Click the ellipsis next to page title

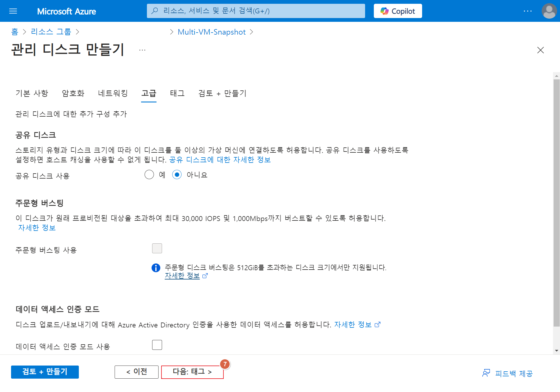click(x=142, y=50)
